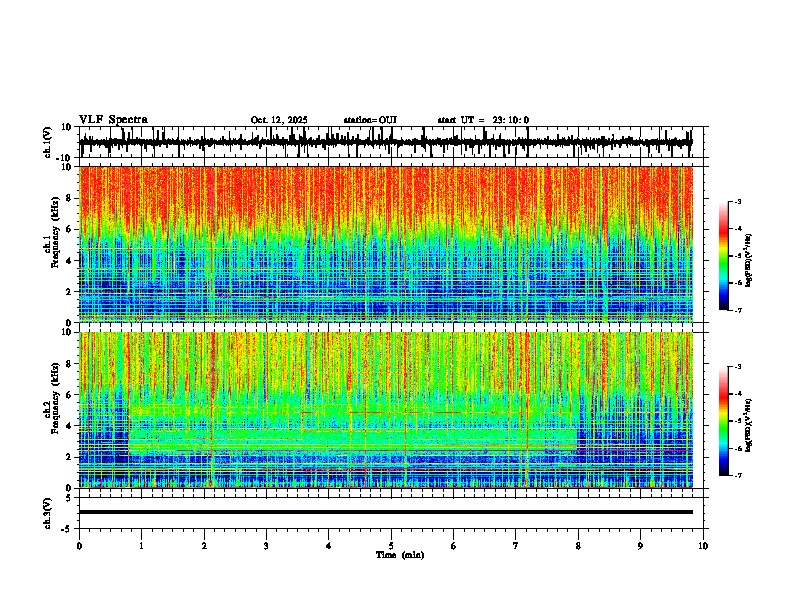Click time axis tick label "4"
Viewport: 792px width, 612px height.
329,546
